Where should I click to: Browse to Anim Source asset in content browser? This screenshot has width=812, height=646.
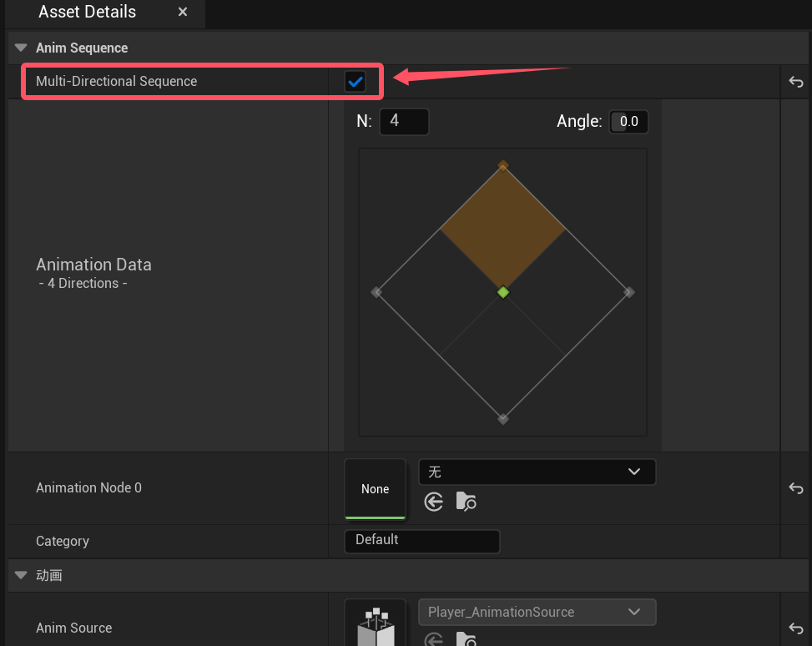[466, 639]
